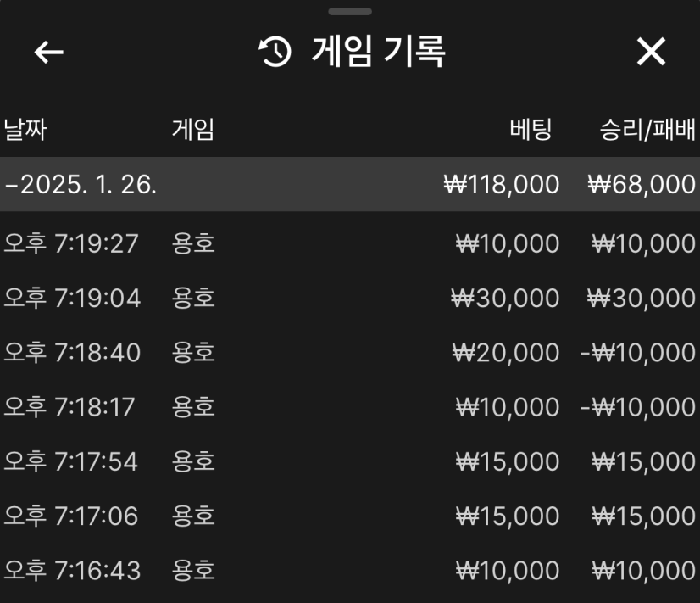Click the 게임 기록 title text
The height and width of the screenshot is (603, 700).
(378, 53)
